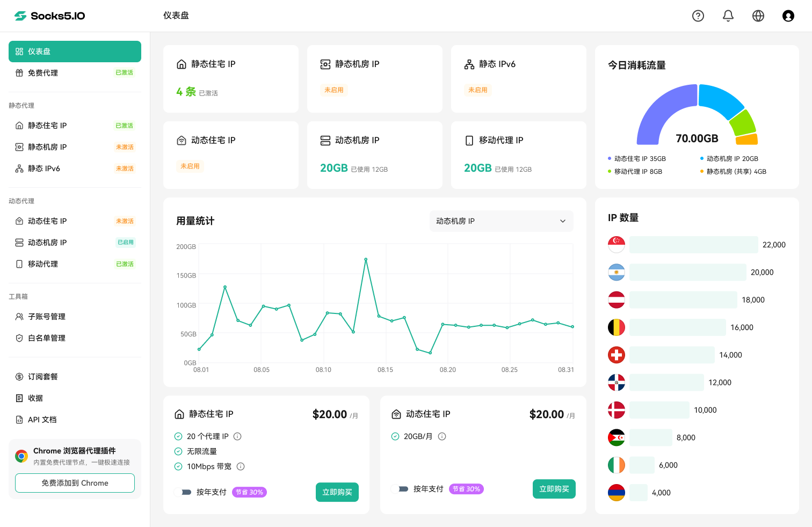Click server icon on 动态机房 IP top card
The width and height of the screenshot is (812, 527).
(x=325, y=141)
